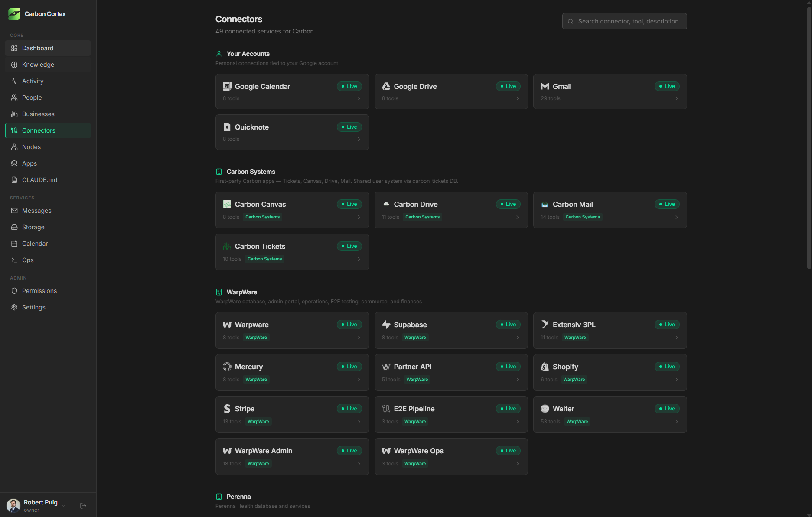The width and height of the screenshot is (812, 517).
Task: Focus the connector search field
Action: pyautogui.click(x=624, y=21)
